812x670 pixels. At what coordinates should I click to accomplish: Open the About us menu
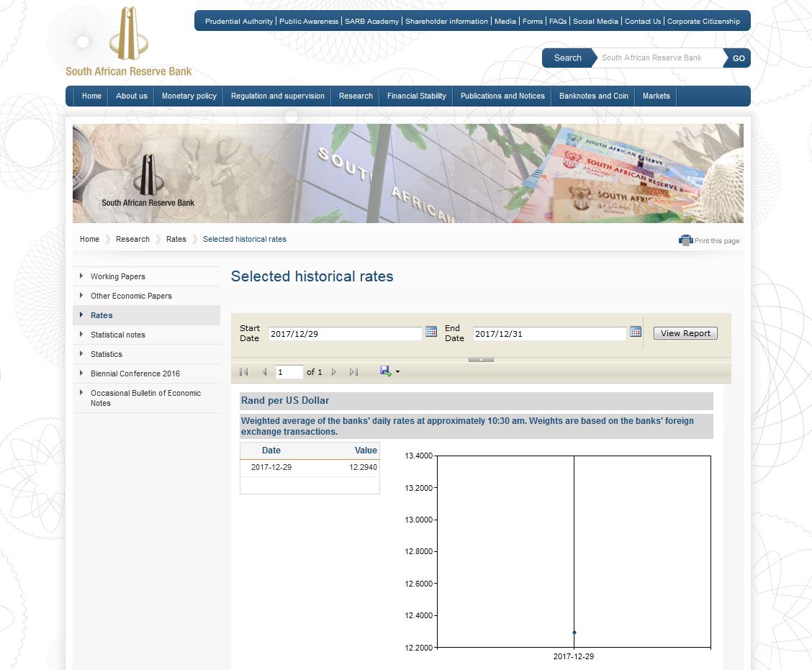click(x=132, y=96)
